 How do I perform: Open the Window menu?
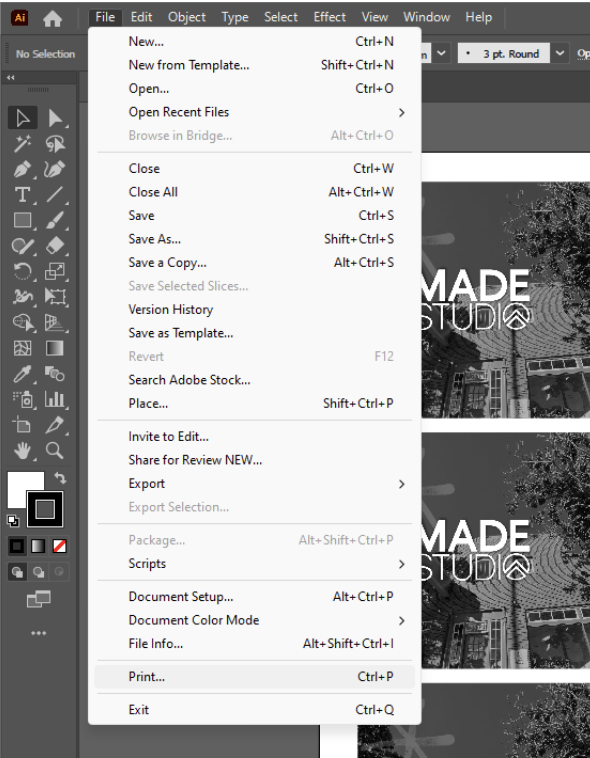click(x=427, y=17)
